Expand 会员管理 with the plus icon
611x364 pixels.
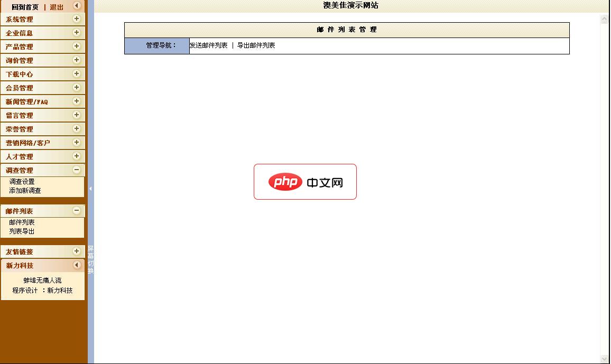pos(78,88)
